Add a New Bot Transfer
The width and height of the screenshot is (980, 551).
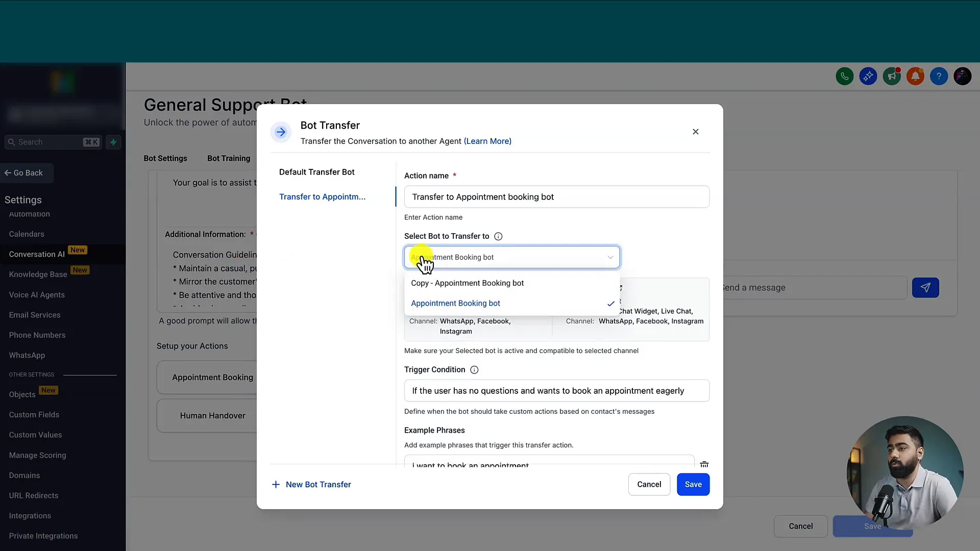(x=312, y=484)
